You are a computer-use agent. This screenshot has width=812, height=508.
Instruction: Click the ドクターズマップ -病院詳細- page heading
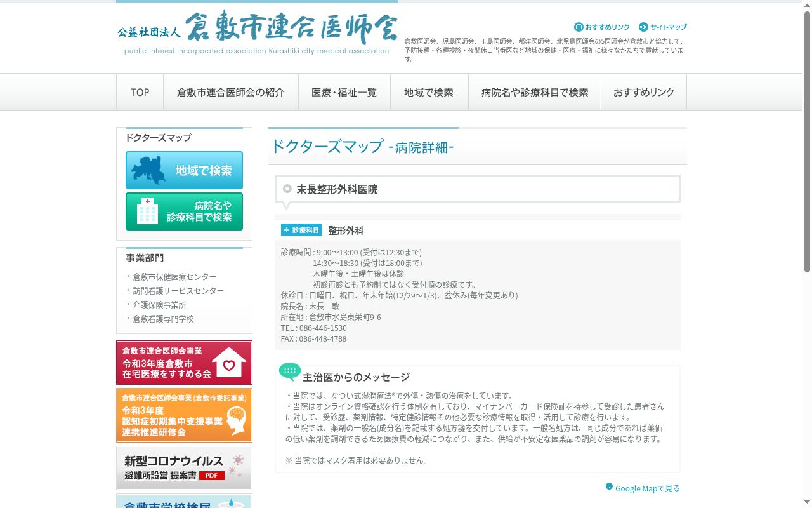pos(362,147)
